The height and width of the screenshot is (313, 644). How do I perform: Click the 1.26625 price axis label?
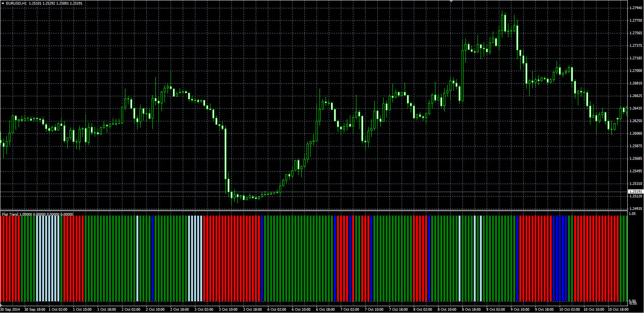[636, 96]
